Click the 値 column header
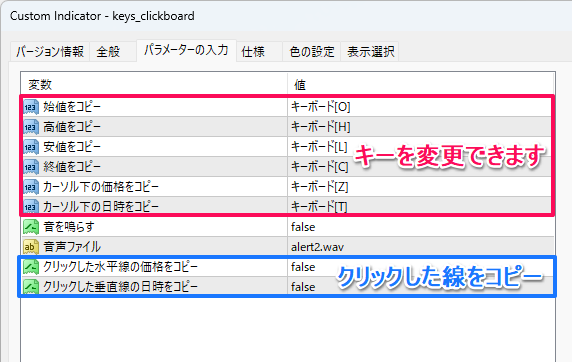The width and height of the screenshot is (572, 362). 420,85
